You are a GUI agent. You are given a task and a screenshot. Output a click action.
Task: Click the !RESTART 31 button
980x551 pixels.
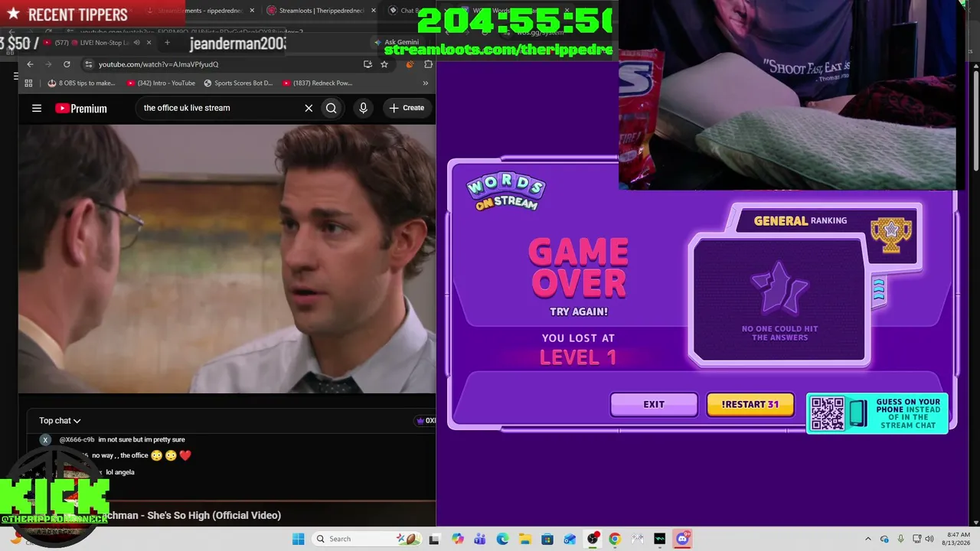pos(750,404)
